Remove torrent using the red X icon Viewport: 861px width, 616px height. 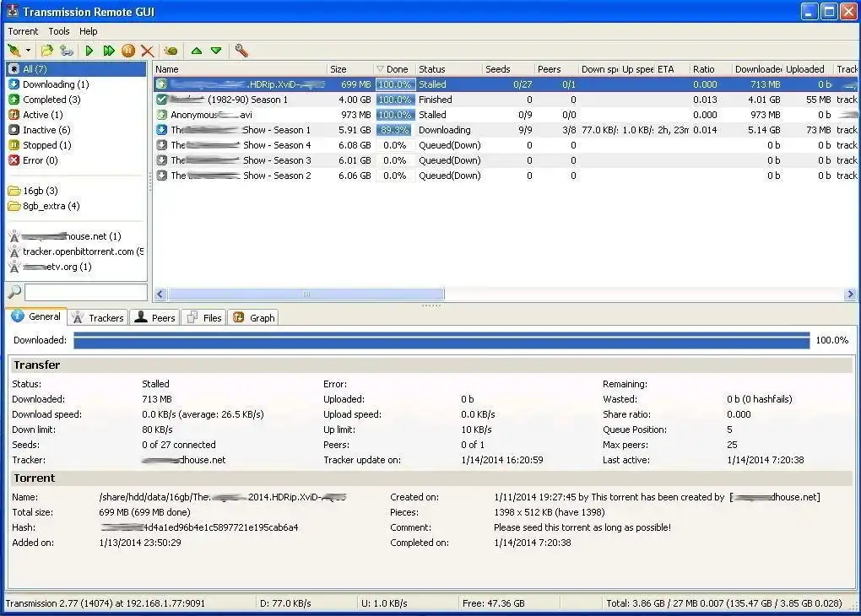pyautogui.click(x=148, y=51)
